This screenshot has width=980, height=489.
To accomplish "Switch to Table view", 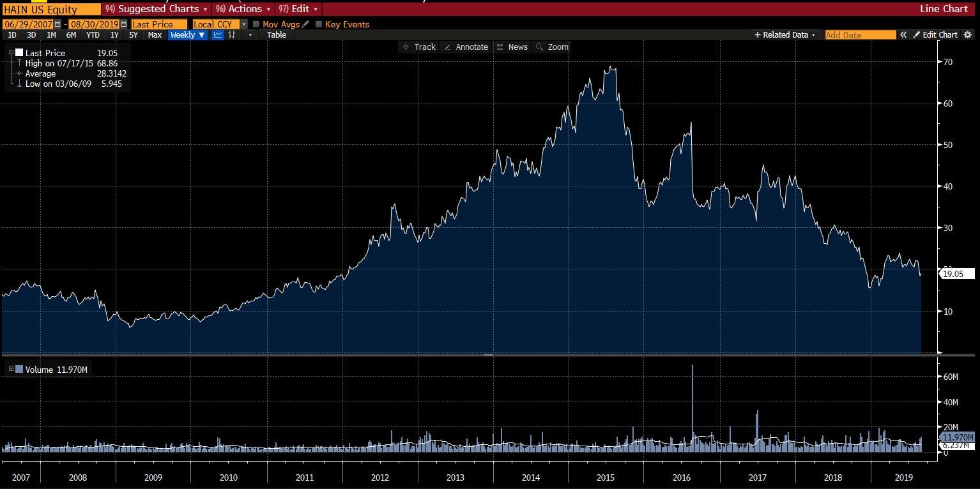I will [277, 35].
